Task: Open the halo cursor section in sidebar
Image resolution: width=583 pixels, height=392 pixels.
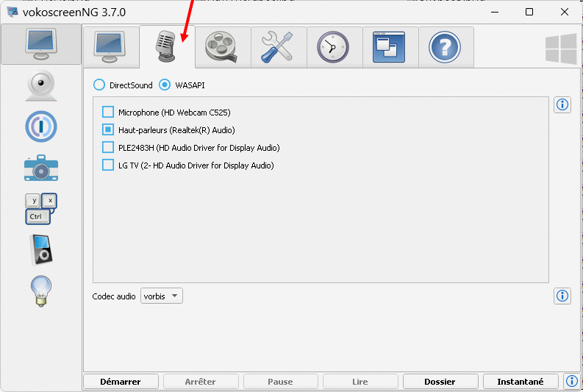Action: (41, 126)
